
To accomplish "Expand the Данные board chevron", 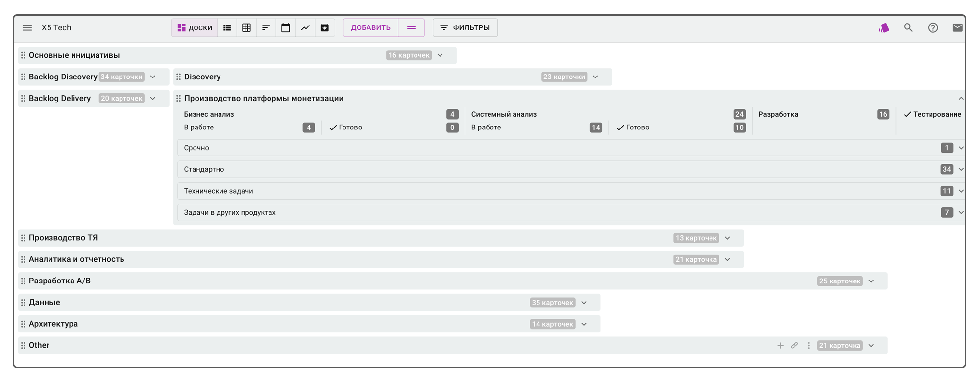I will click(584, 303).
